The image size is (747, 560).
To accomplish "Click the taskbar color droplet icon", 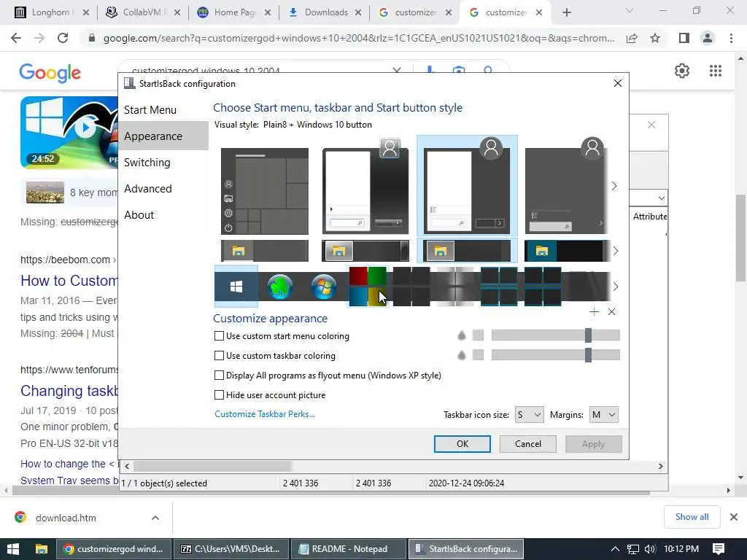I will pyautogui.click(x=461, y=355).
